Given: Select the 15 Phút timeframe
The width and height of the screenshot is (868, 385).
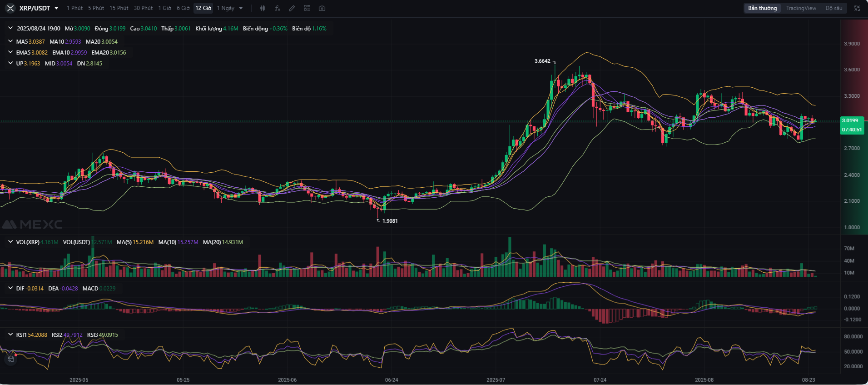Looking at the screenshot, I should point(119,8).
